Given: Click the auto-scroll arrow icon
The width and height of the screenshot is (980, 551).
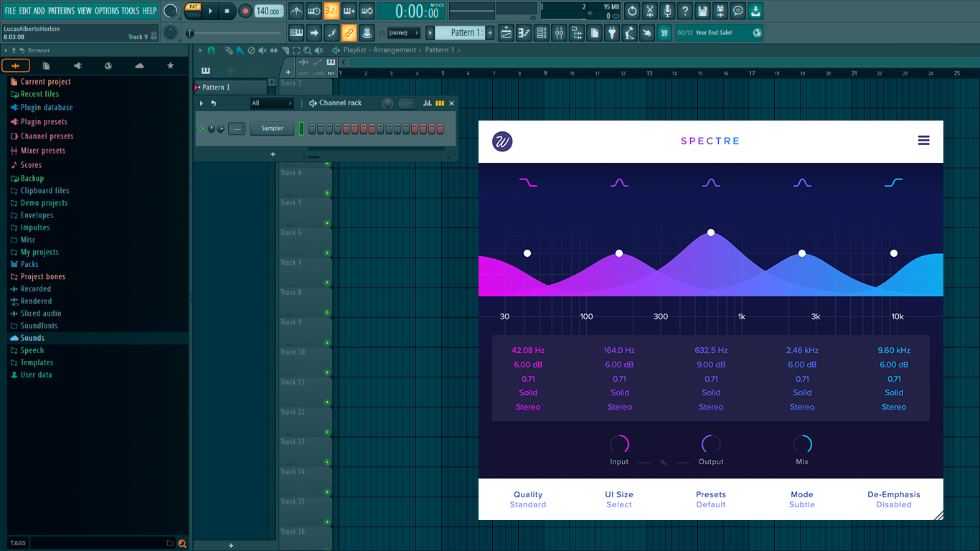Looking at the screenshot, I should pos(314,32).
